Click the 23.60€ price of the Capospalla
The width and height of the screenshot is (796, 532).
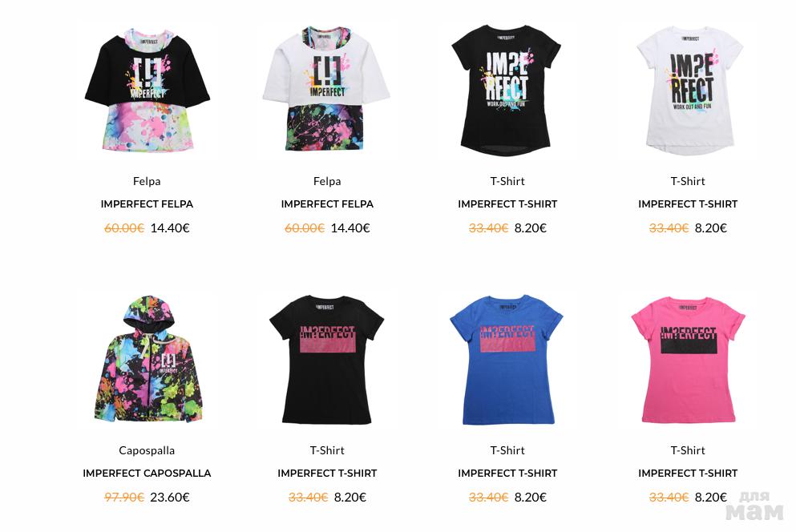tap(170, 497)
